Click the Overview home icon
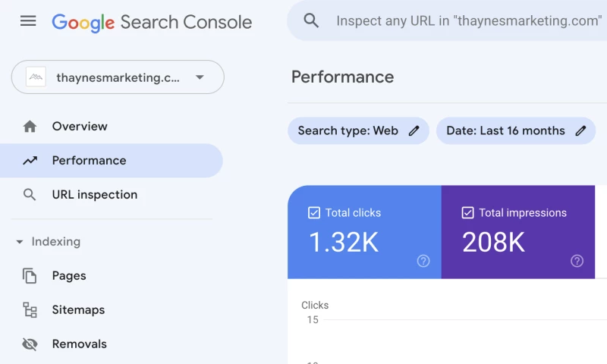The width and height of the screenshot is (607, 364). click(x=30, y=127)
